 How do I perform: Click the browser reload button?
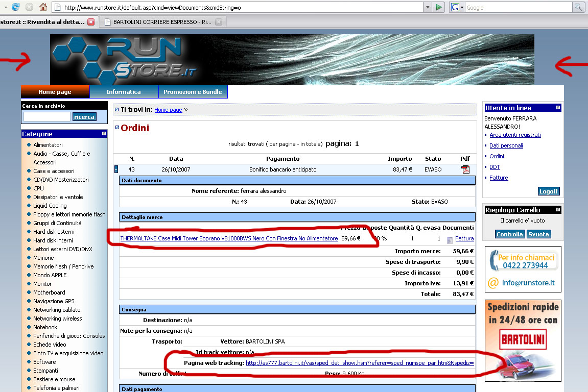click(16, 7)
